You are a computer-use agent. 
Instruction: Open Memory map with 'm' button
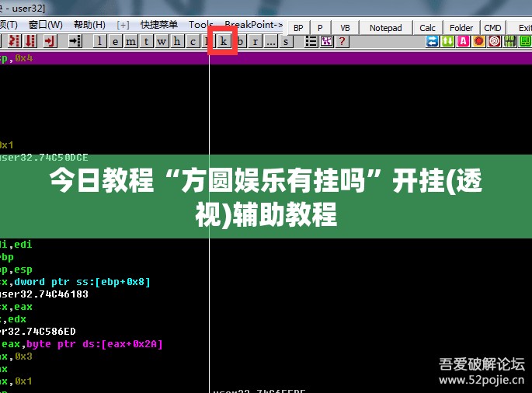130,41
